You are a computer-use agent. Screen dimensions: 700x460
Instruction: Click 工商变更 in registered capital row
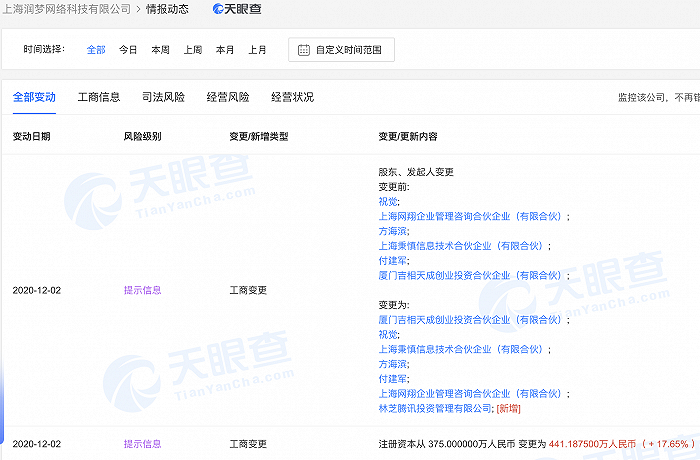click(248, 444)
